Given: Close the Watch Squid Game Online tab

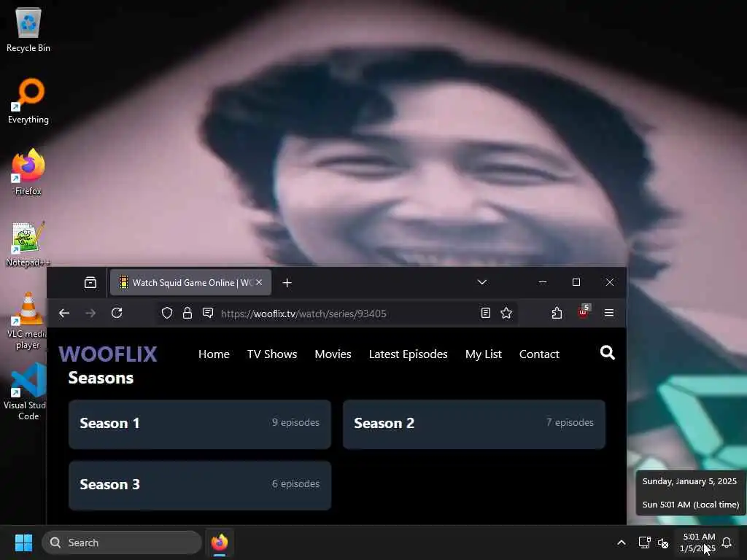Looking at the screenshot, I should [x=259, y=282].
